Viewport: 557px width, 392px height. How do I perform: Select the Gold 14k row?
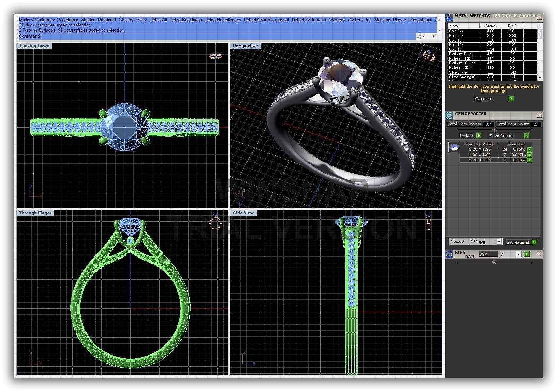pyautogui.click(x=492, y=45)
